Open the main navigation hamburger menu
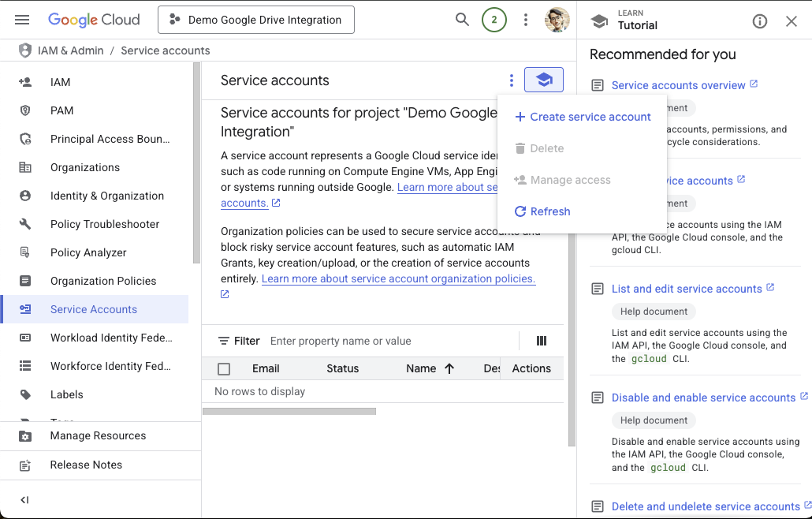Viewport: 812px width, 519px height. click(22, 20)
